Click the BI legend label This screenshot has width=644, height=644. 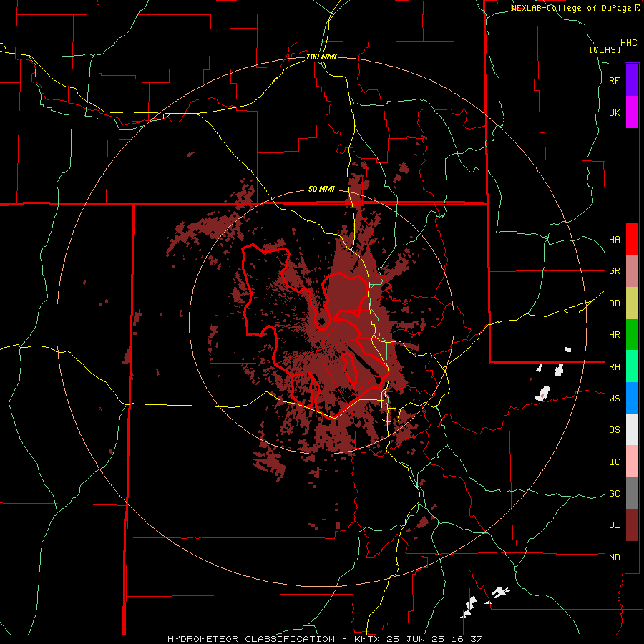[x=614, y=525]
